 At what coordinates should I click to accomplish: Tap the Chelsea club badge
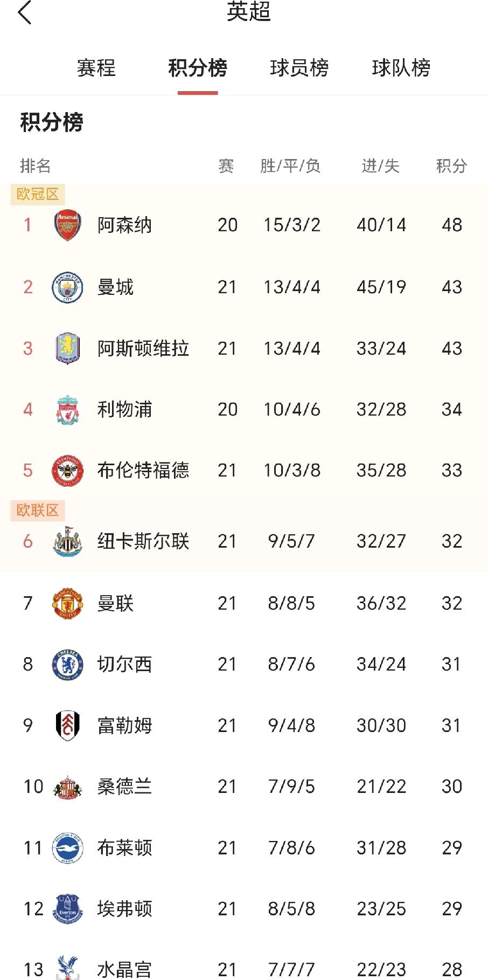click(67, 664)
